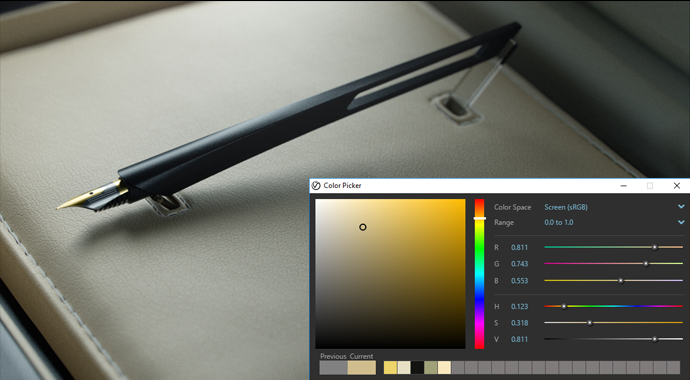690x380 pixels.
Task: Click the V slider handle
Action: coord(654,339)
